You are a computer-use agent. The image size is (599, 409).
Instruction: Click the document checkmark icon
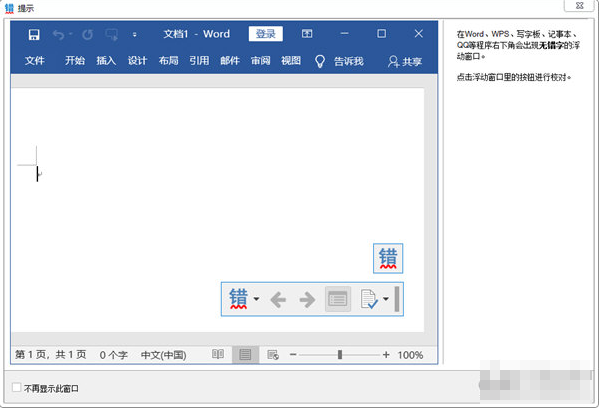(x=369, y=299)
